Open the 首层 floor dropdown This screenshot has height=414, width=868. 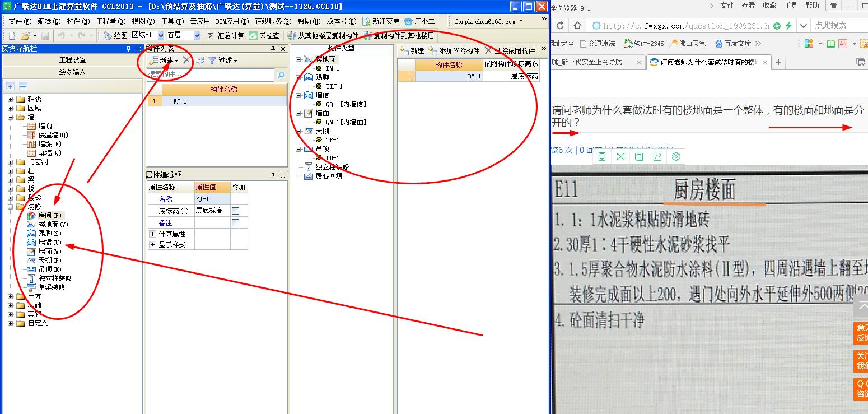point(197,35)
